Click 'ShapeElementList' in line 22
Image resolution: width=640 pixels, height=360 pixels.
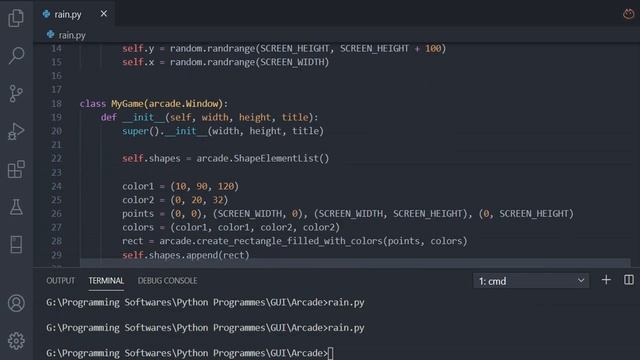click(276, 158)
